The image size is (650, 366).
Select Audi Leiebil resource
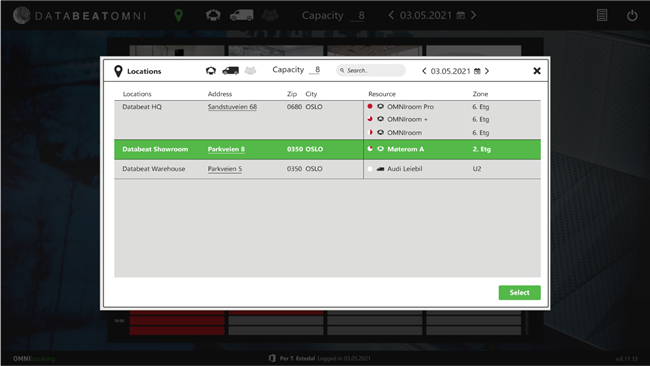405,169
